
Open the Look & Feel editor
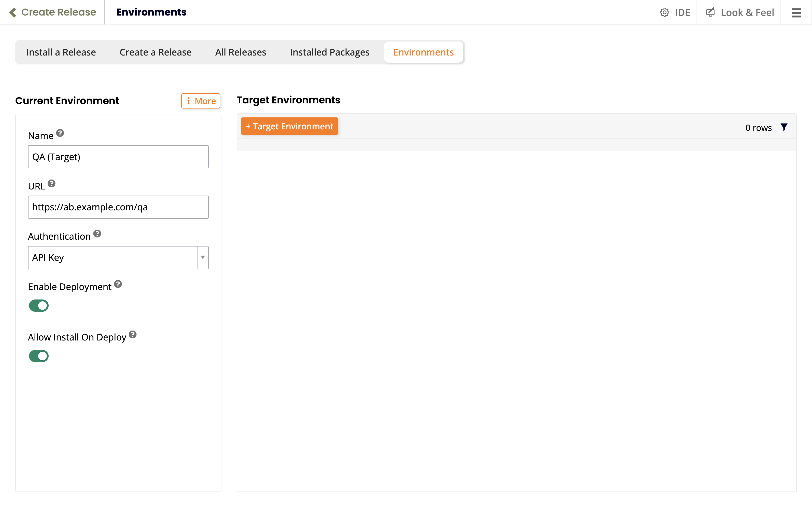pos(740,12)
